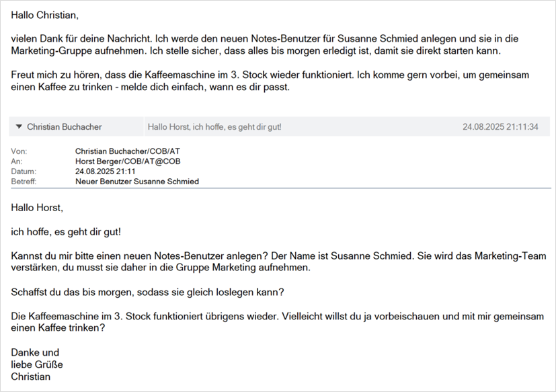Click the date value 24.08.2025 21:11

click(x=105, y=171)
